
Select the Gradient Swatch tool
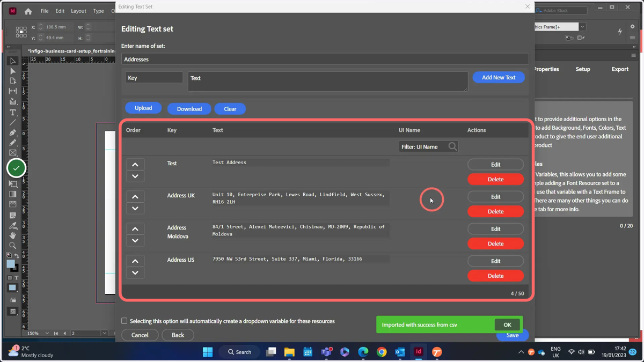(x=13, y=194)
